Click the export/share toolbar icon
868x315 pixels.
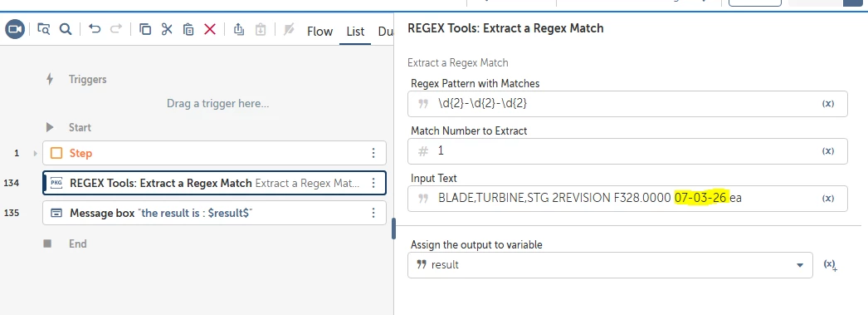[x=239, y=29]
